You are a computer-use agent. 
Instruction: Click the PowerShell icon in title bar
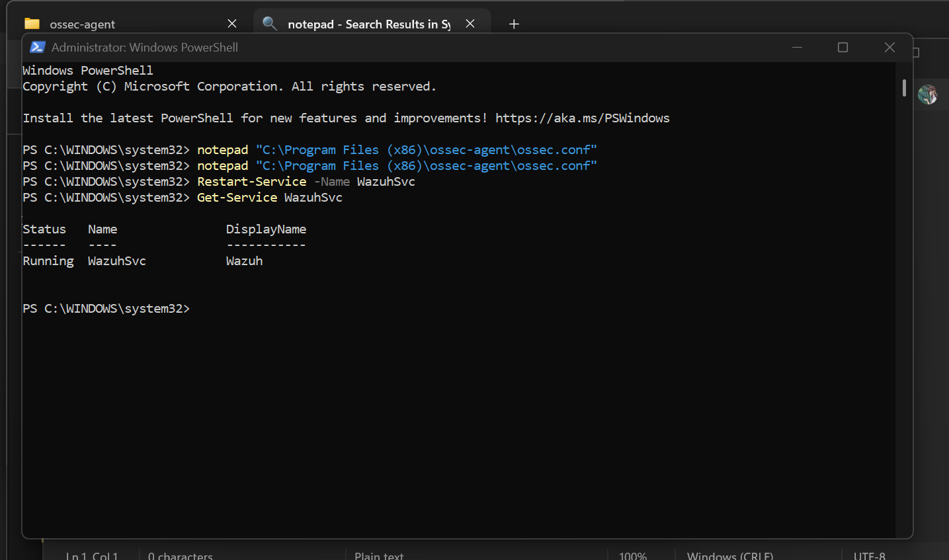[38, 47]
